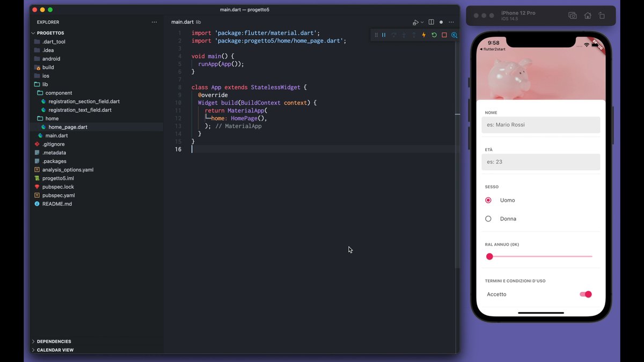Open home_page.dart in the explorer

(x=68, y=127)
